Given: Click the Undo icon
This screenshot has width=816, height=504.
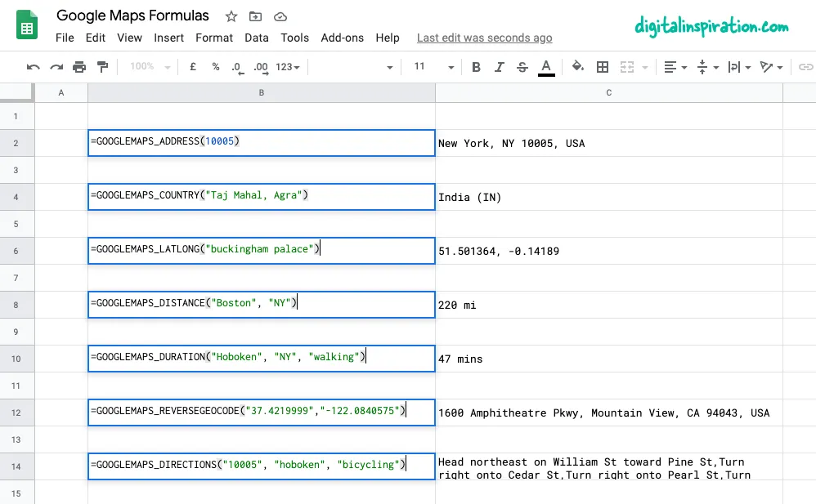Looking at the screenshot, I should (x=34, y=67).
